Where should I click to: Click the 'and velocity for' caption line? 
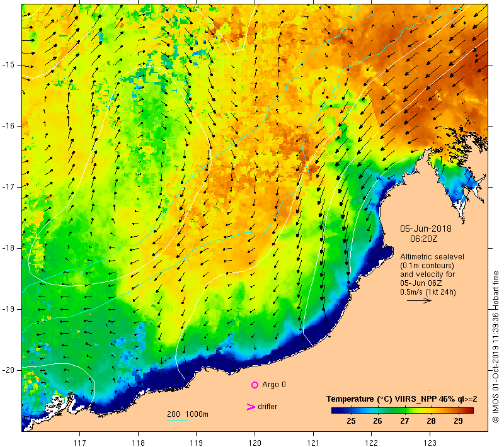pos(428,274)
